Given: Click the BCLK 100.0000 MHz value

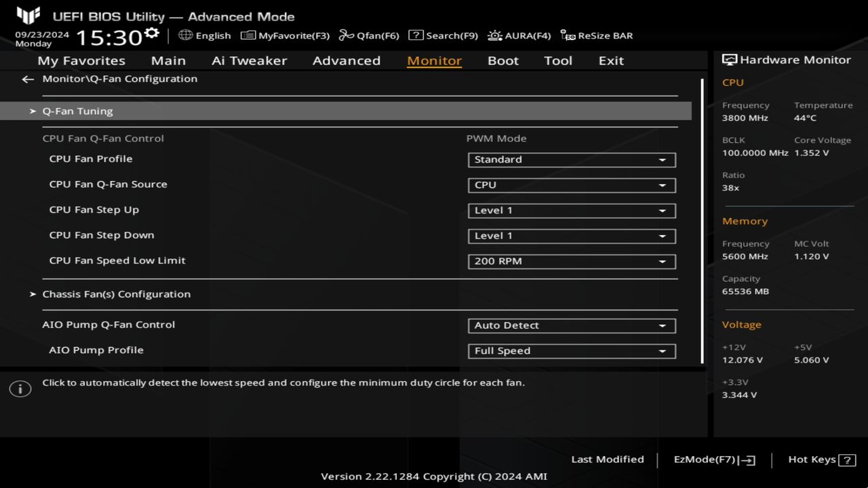Looking at the screenshot, I should (x=755, y=153).
